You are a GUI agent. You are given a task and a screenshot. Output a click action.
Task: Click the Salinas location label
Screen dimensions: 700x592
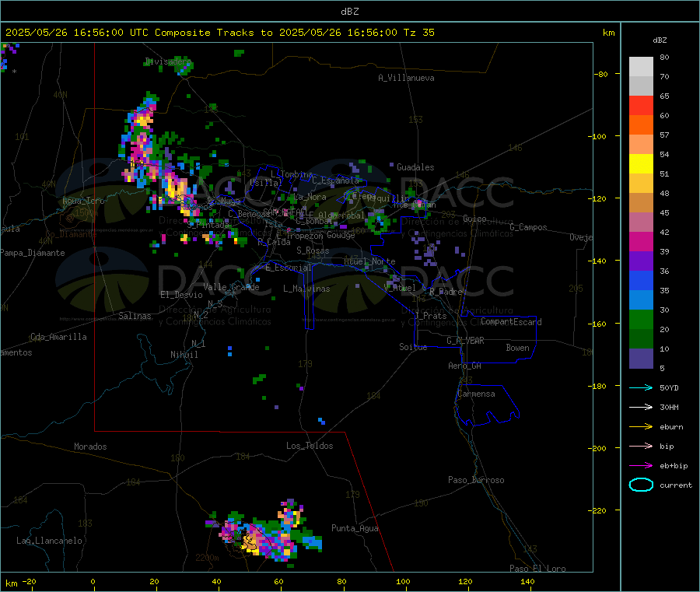(x=135, y=316)
